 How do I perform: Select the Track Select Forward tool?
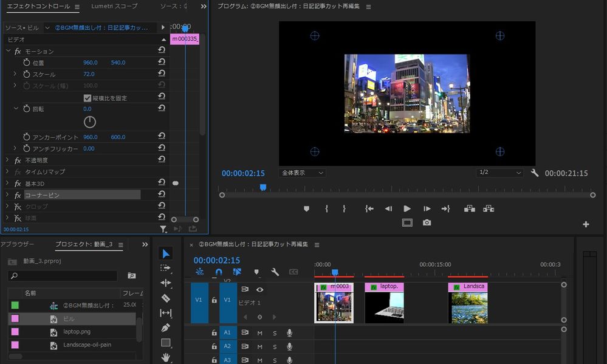[x=166, y=268]
